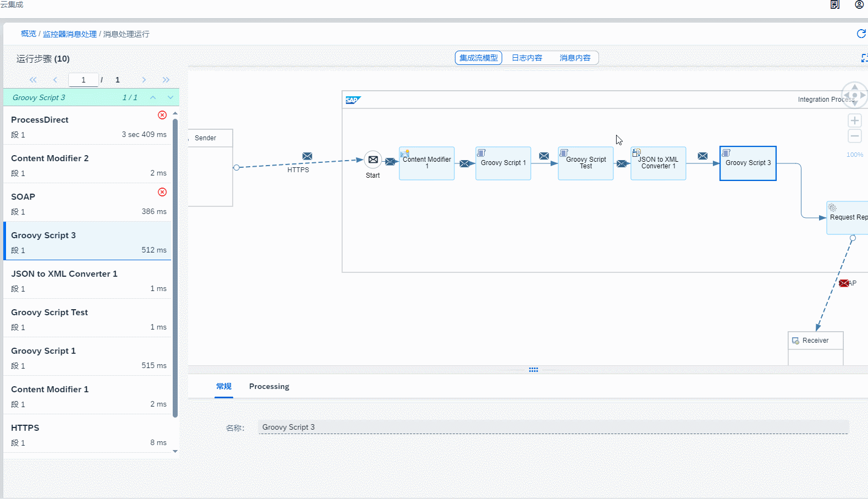This screenshot has width=868, height=499.
Task: Open the 监控器消息处理 breadcrumb link
Action: pyautogui.click(x=70, y=34)
